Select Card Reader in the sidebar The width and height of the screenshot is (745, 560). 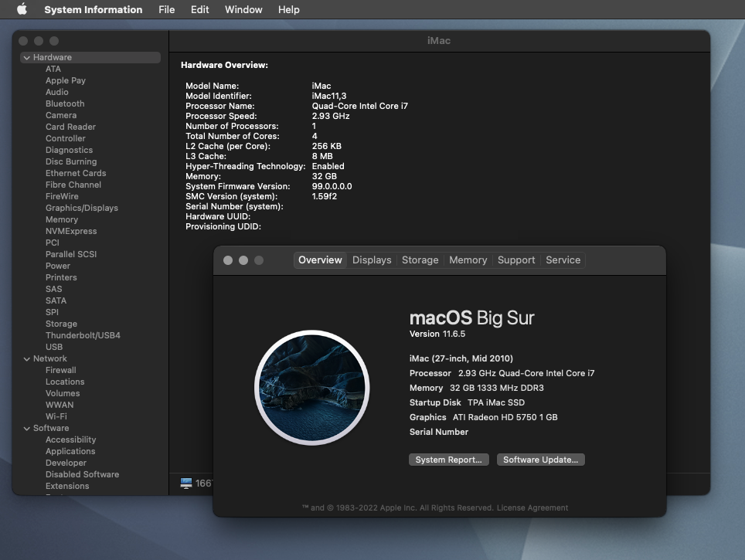click(70, 127)
